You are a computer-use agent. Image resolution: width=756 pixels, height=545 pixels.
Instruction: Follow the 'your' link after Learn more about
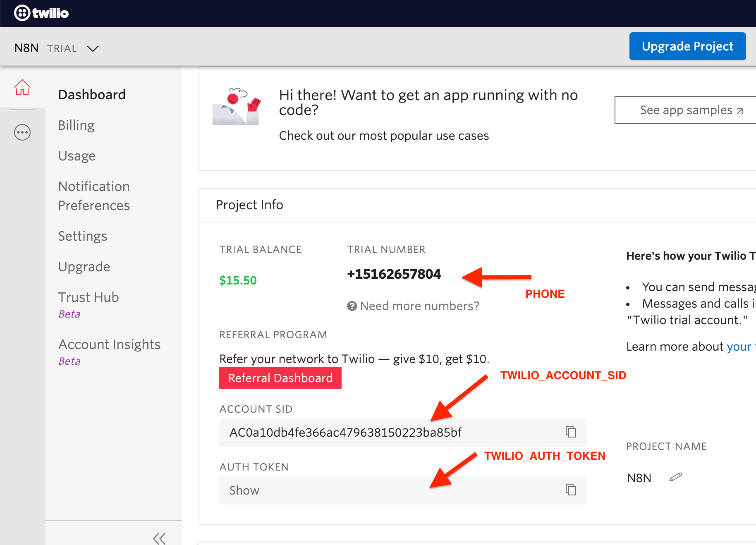739,347
